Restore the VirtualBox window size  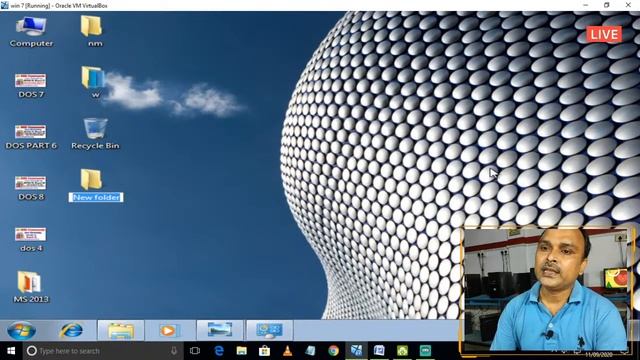pos(607,5)
